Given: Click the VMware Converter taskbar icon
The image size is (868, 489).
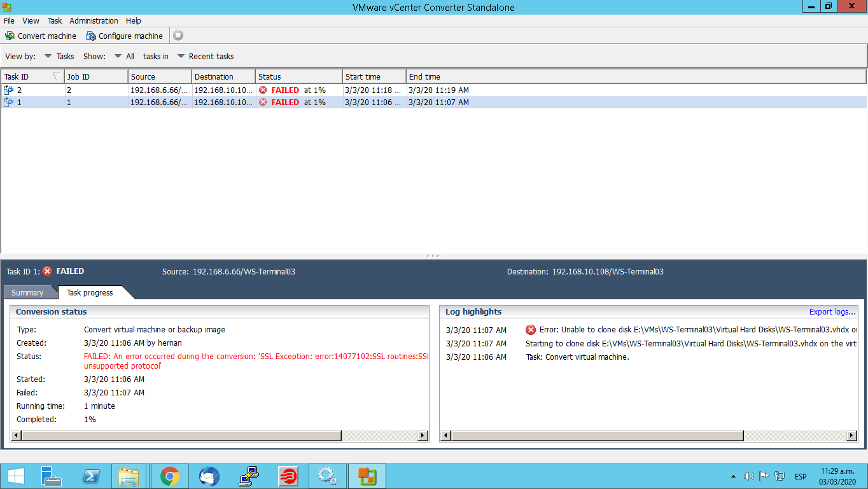Looking at the screenshot, I should [x=367, y=476].
